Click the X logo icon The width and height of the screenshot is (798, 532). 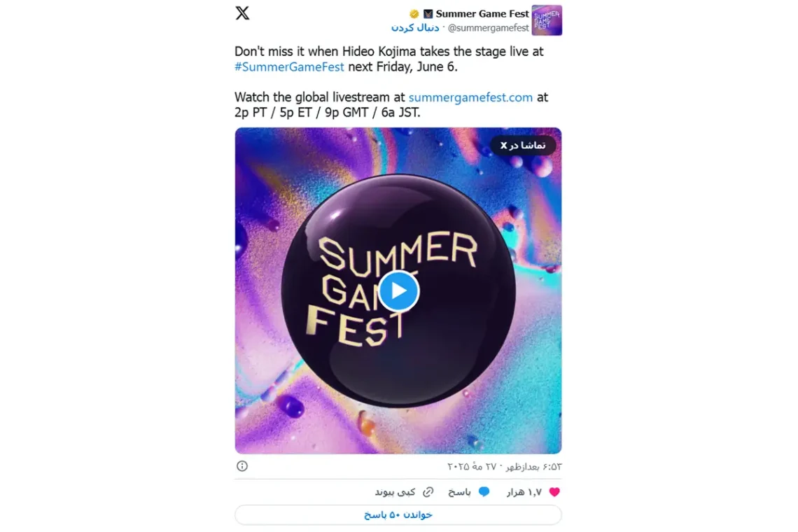pyautogui.click(x=243, y=13)
